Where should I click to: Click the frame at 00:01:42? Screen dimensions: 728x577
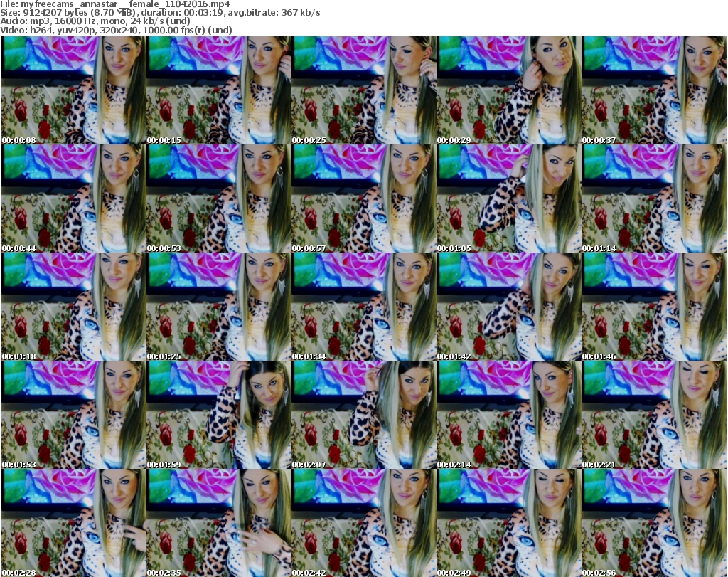[509, 307]
